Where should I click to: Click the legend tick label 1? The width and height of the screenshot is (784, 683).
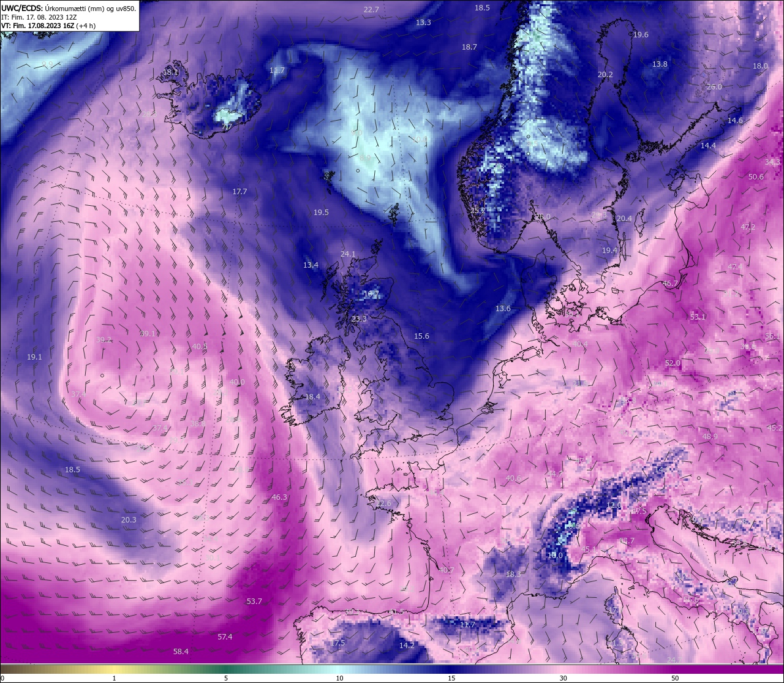pos(114,679)
